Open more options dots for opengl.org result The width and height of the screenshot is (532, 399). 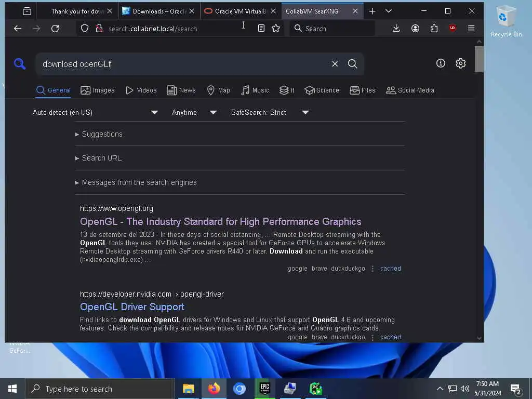[373, 269]
